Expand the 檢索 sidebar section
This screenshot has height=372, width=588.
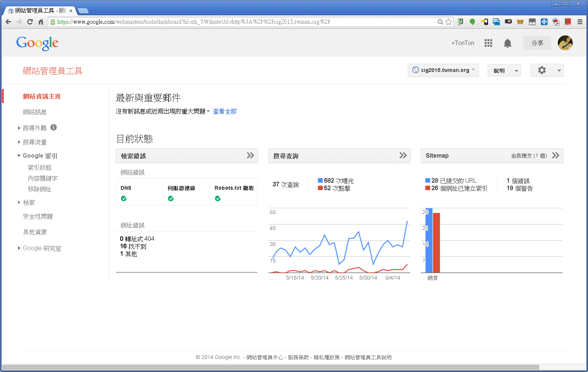tap(19, 202)
